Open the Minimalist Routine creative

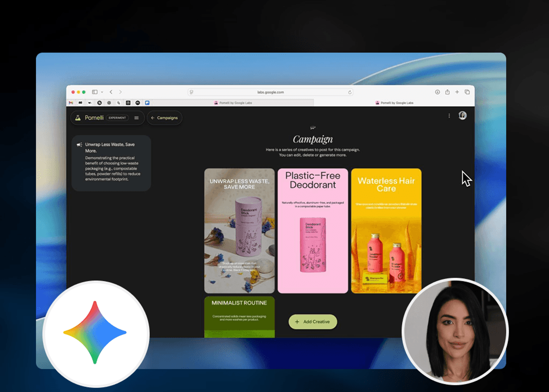click(x=239, y=317)
